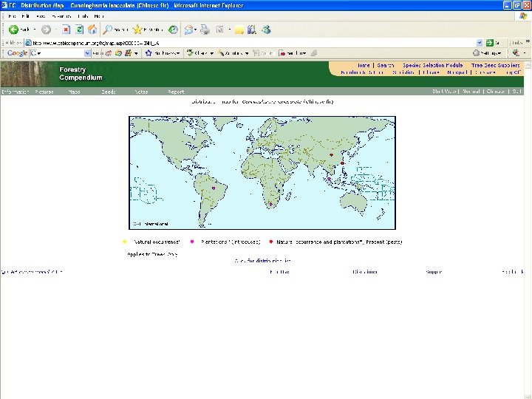
Task: Click the Google AutoFill icon
Action: 256,53
